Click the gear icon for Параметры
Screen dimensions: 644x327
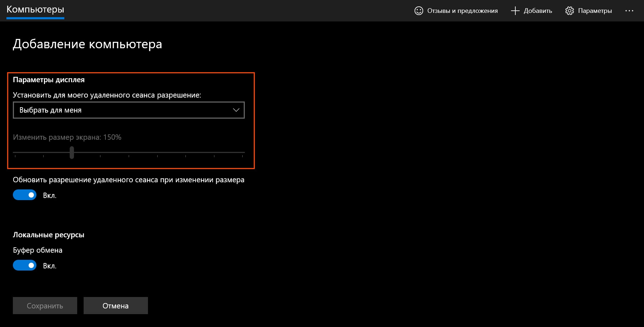coord(569,11)
